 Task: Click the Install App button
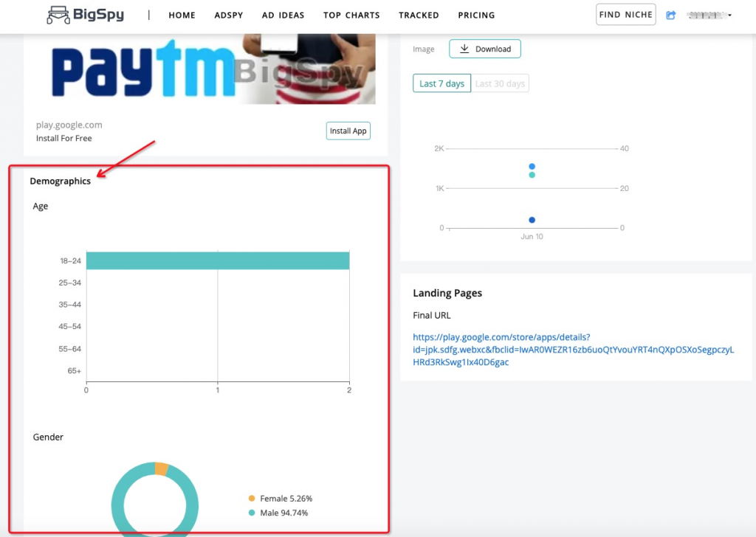tap(348, 131)
